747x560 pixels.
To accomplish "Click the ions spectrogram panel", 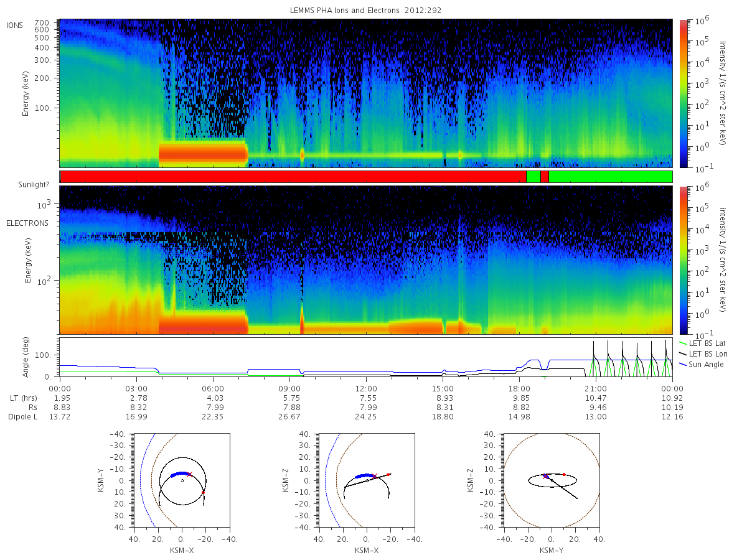I will pos(366,93).
